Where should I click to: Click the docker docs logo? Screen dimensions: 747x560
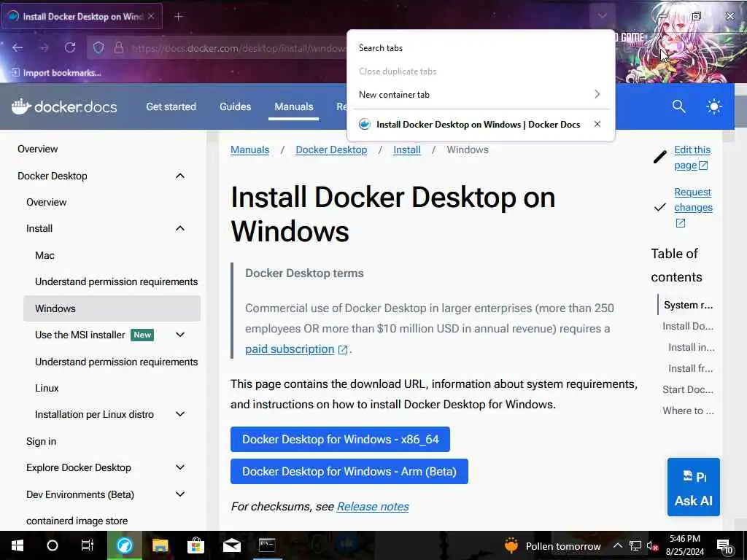click(x=64, y=106)
